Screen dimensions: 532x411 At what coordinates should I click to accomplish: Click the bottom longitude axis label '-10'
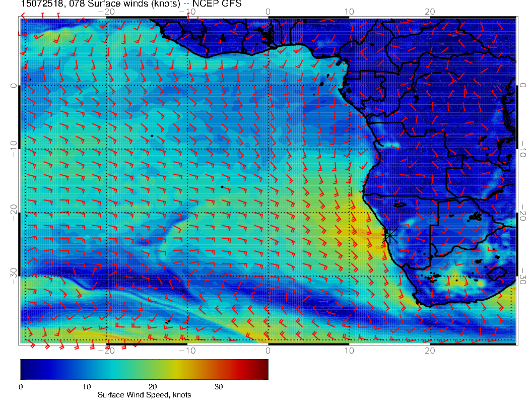[x=187, y=350]
